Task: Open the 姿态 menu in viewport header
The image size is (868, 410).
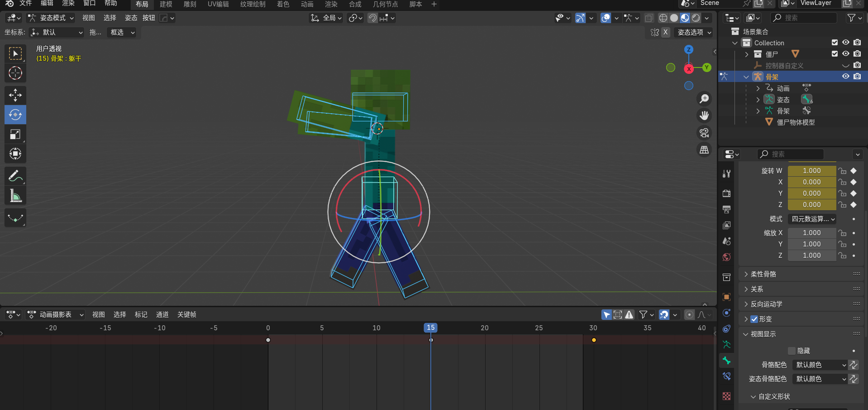Action: (x=131, y=18)
